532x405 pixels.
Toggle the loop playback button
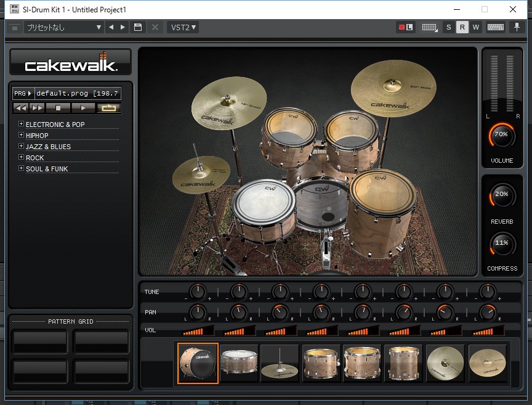coord(109,108)
